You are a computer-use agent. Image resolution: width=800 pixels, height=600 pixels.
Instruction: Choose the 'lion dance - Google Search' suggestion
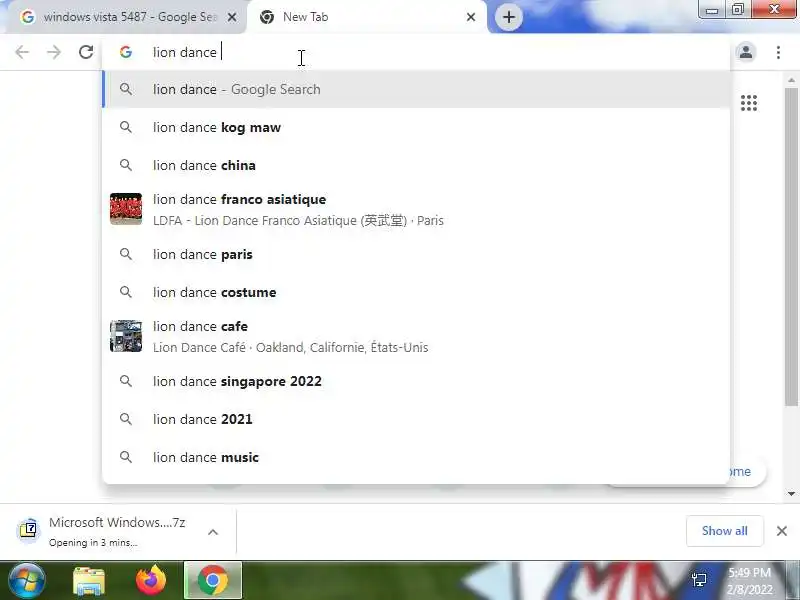[x=416, y=89]
